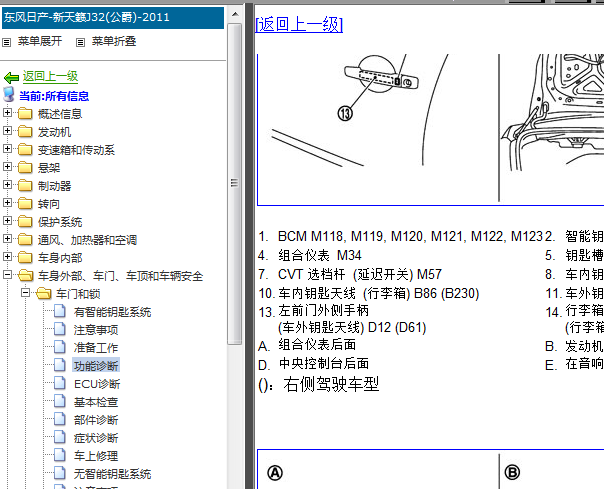Click the 东风日产-新天籁J32(公爵)-2011 title bar
The width and height of the screenshot is (604, 489).
pyautogui.click(x=113, y=17)
